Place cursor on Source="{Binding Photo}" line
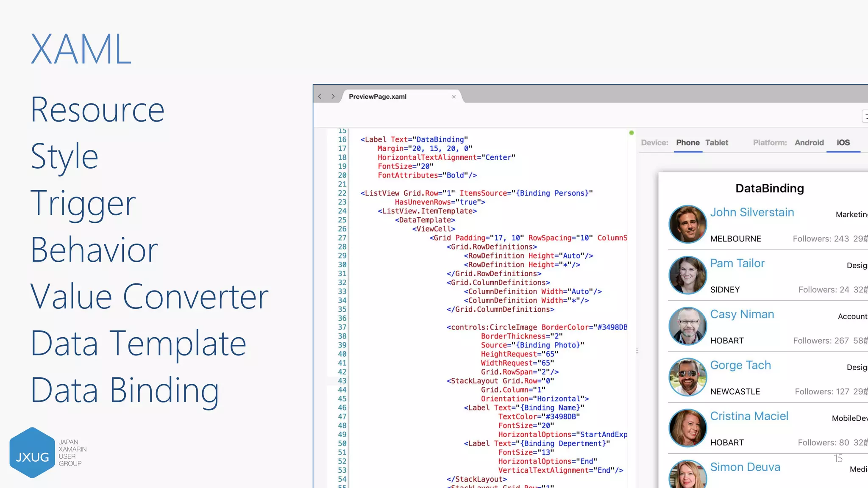Image resolution: width=868 pixels, height=488 pixels. [x=532, y=345]
